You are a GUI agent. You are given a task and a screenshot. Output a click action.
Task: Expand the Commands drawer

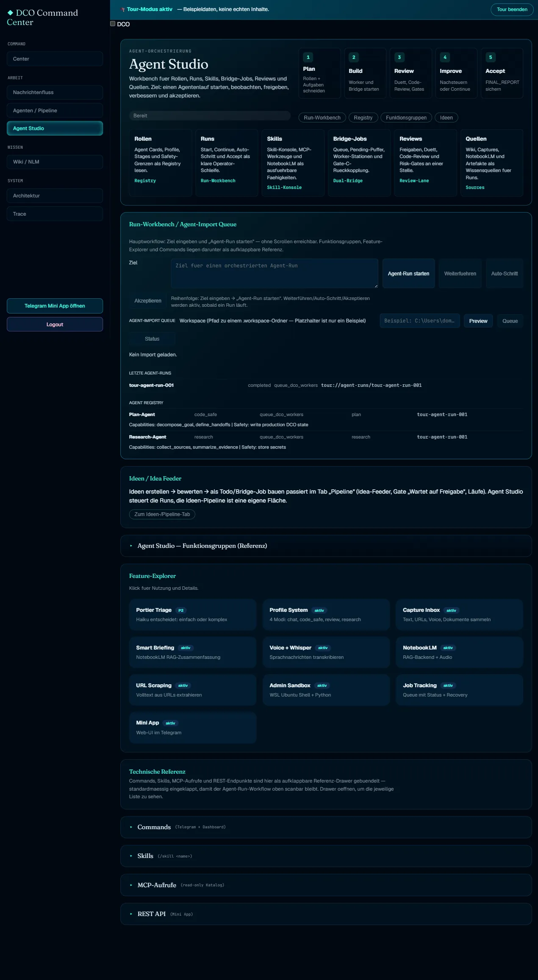[326, 827]
